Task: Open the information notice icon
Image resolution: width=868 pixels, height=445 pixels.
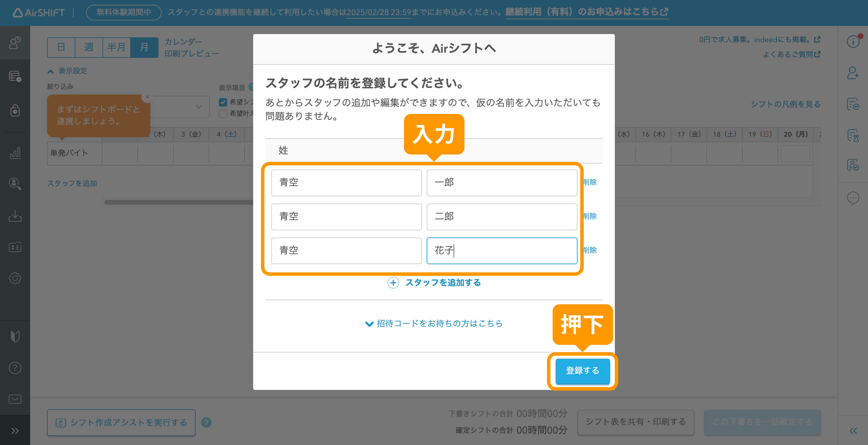Action: point(853,41)
